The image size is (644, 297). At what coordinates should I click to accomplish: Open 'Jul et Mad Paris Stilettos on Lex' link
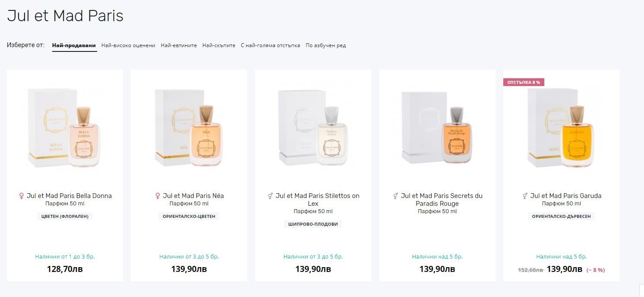tap(317, 200)
